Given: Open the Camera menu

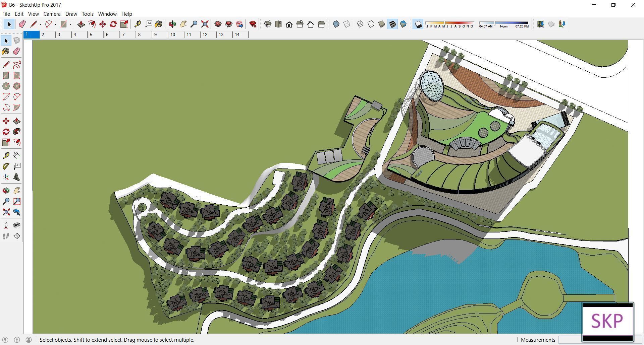Looking at the screenshot, I should (x=52, y=14).
